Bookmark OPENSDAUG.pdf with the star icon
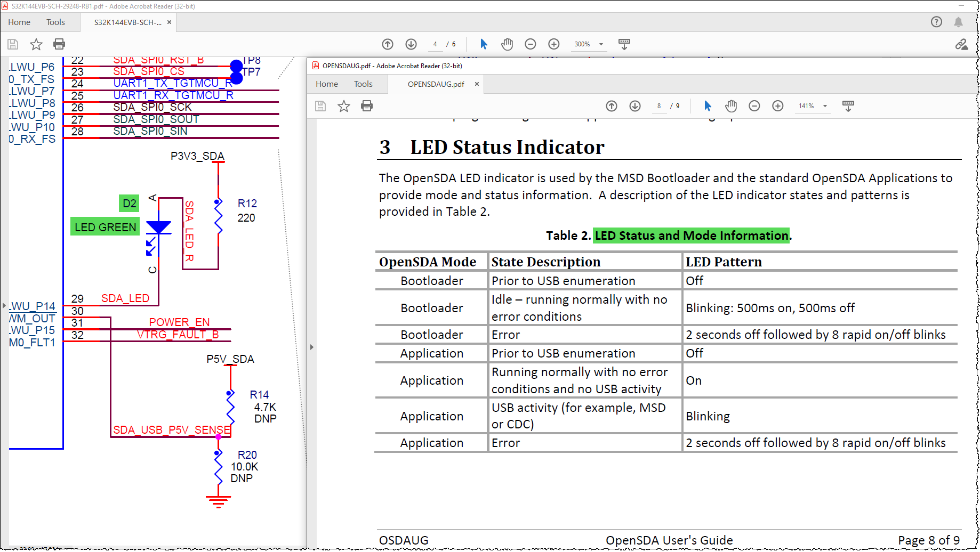The width and height of the screenshot is (980, 552). pyautogui.click(x=344, y=106)
